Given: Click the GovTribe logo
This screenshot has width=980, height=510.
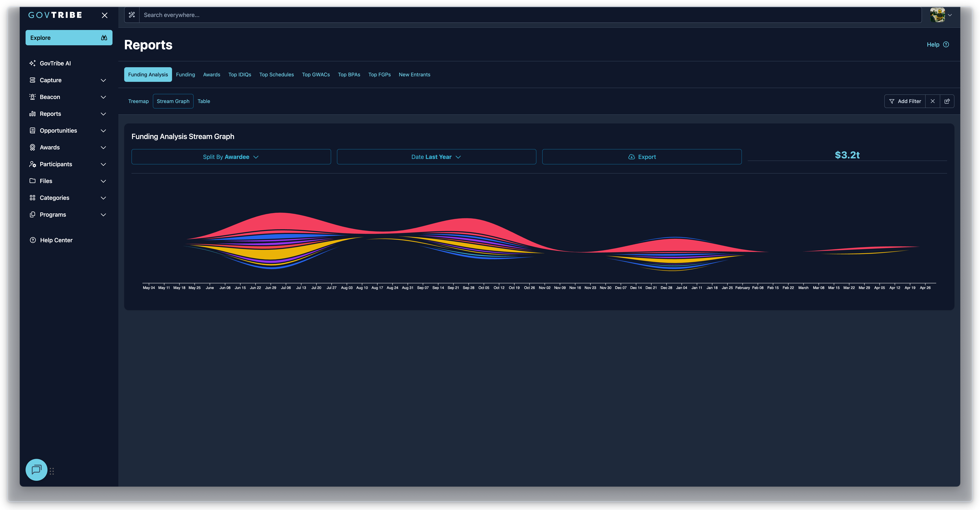Looking at the screenshot, I should 55,15.
